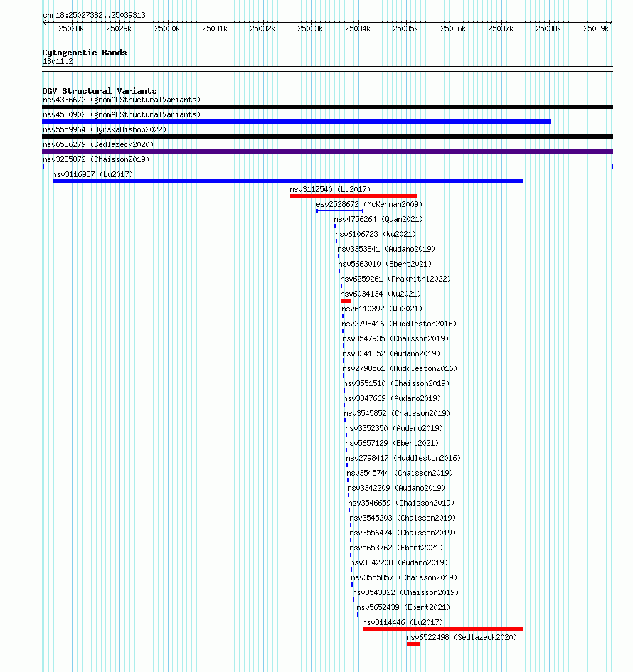633x672 pixels.
Task: Click nsv3342208 Audano2019 label
Action: [x=399, y=564]
